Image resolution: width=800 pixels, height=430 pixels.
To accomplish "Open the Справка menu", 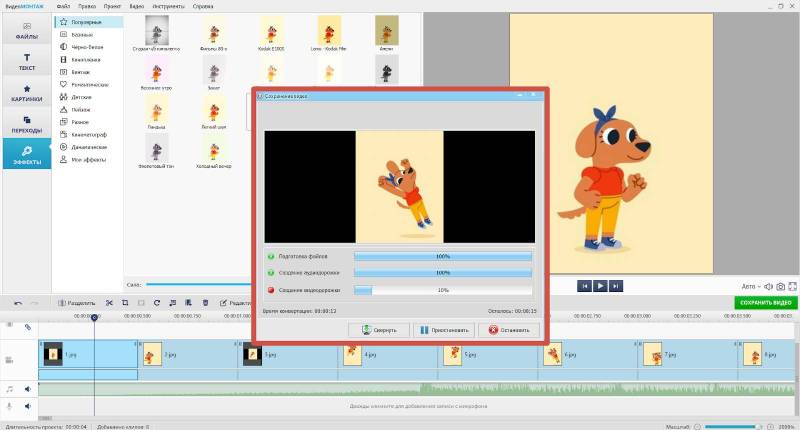I will point(203,7).
